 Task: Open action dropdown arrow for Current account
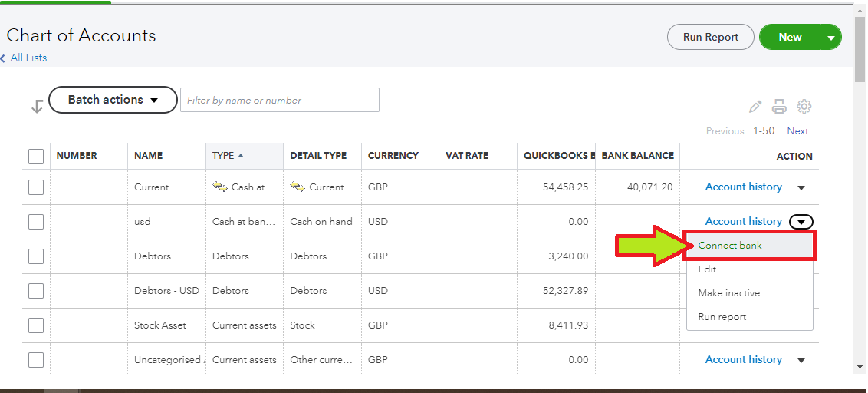[x=801, y=187]
